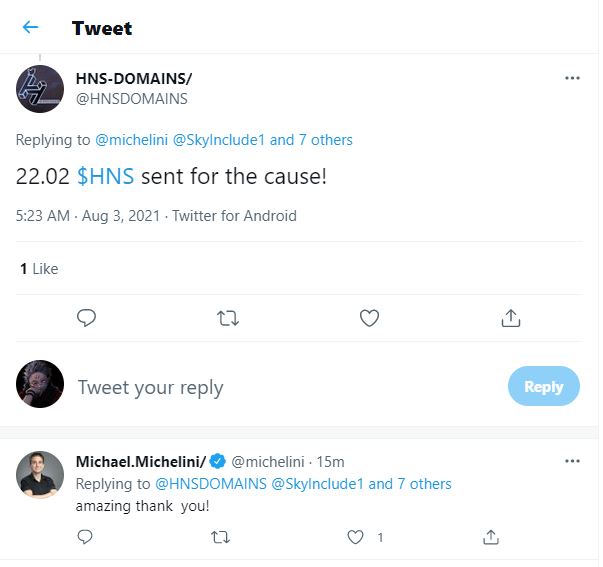
Task: Reply to Michael Michelini's comment
Action: pos(85,537)
